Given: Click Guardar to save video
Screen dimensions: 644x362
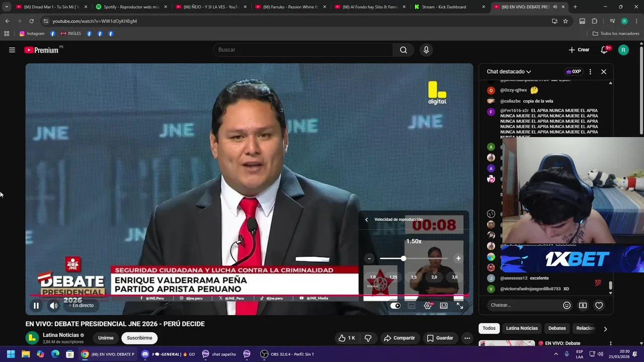Looking at the screenshot, I should (x=440, y=338).
